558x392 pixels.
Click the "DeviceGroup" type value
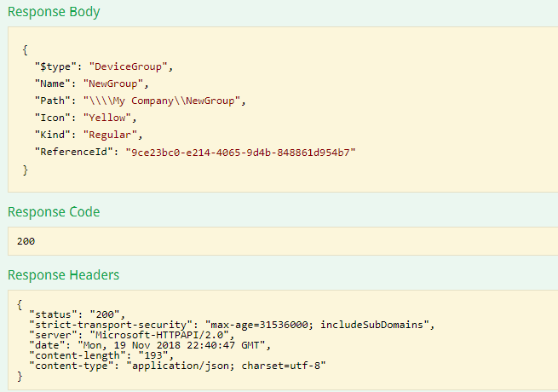pos(118,66)
